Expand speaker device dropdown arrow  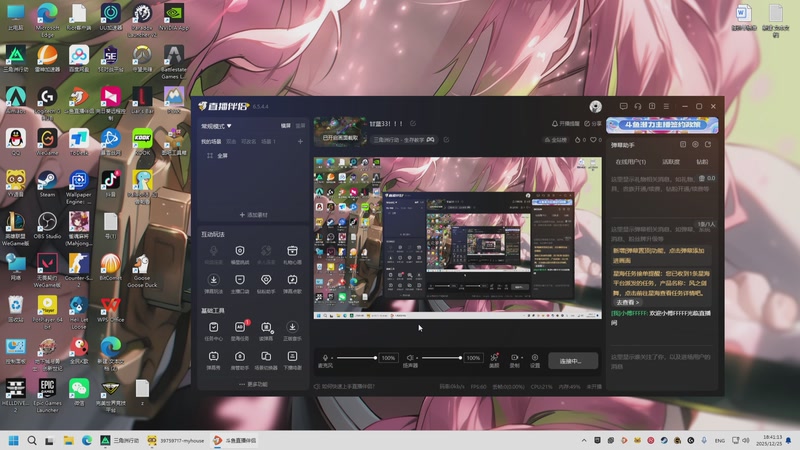[x=417, y=358]
